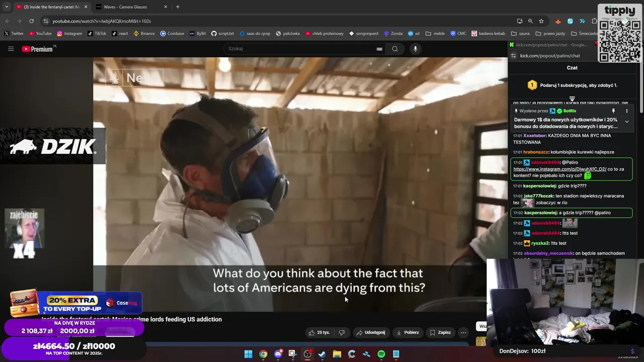
Task: Open site information icon in address bar
Action: 46,21
